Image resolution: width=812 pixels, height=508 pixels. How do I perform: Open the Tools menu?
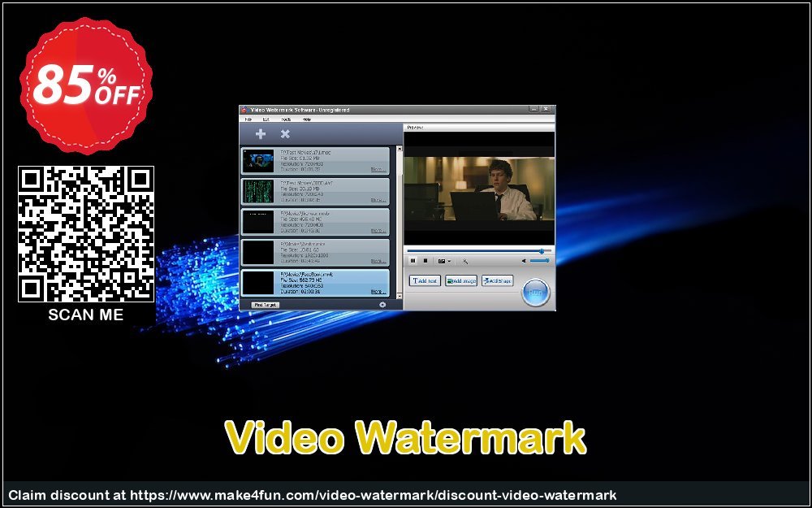(286, 119)
